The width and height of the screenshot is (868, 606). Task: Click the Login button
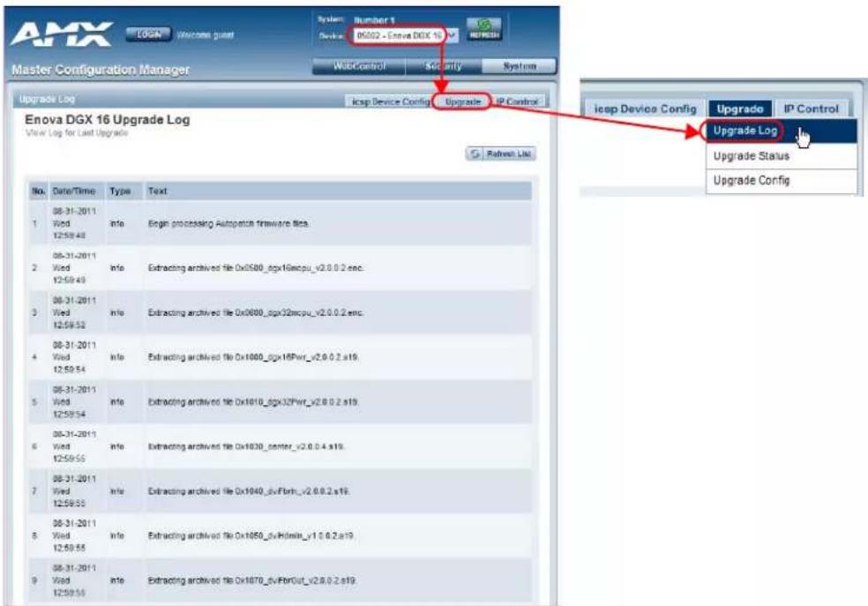pos(148,34)
